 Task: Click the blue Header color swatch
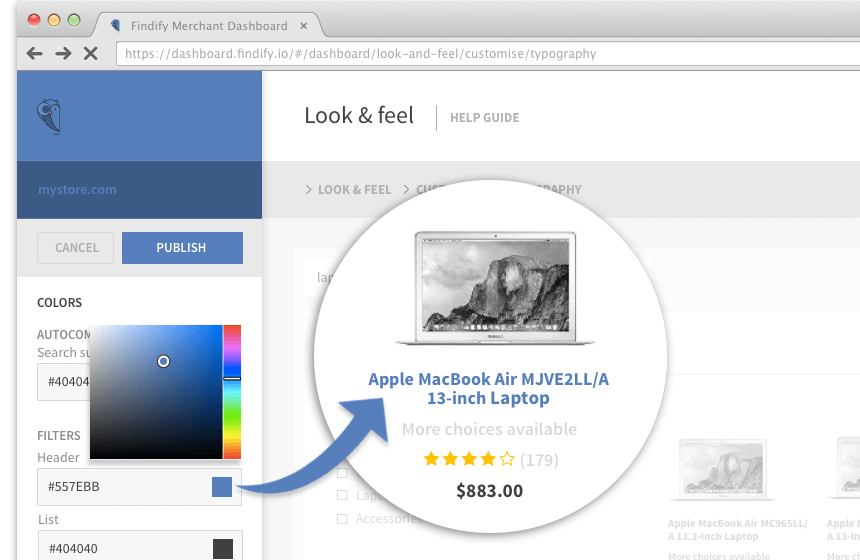222,487
